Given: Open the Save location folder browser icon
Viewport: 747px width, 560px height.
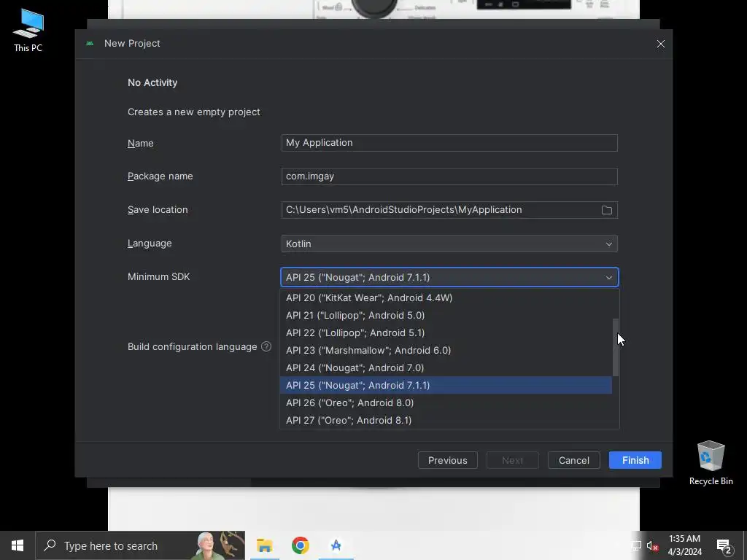Looking at the screenshot, I should (x=606, y=210).
